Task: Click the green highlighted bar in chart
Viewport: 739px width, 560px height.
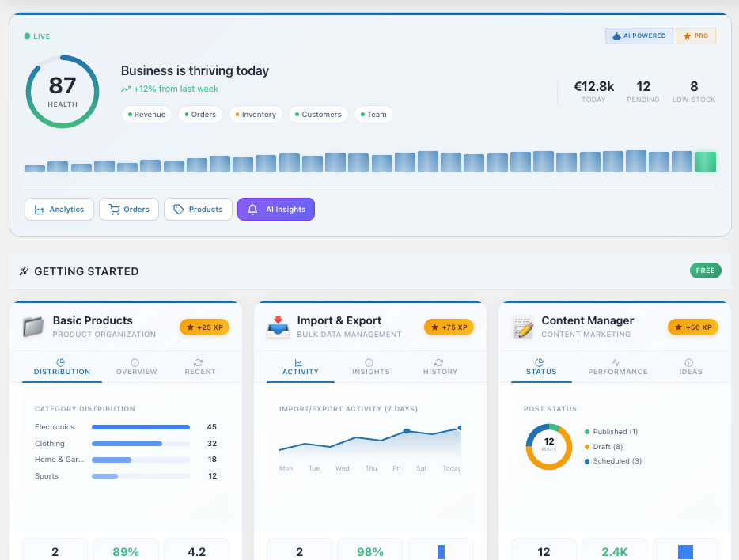Action: pos(705,161)
